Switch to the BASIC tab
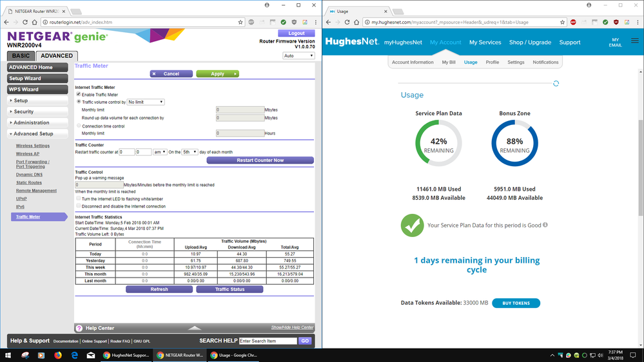The width and height of the screenshot is (644, 362). (21, 55)
